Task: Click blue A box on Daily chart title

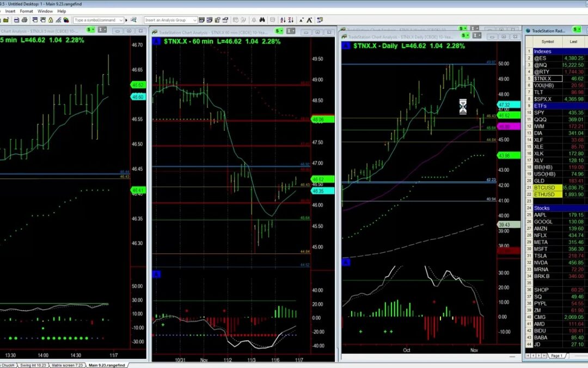Action: click(x=346, y=46)
